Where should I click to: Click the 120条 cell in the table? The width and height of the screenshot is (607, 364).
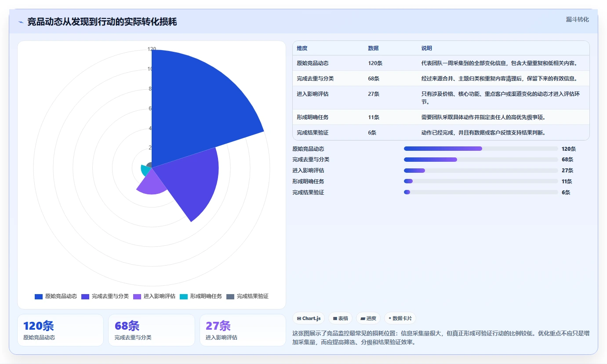pyautogui.click(x=375, y=63)
